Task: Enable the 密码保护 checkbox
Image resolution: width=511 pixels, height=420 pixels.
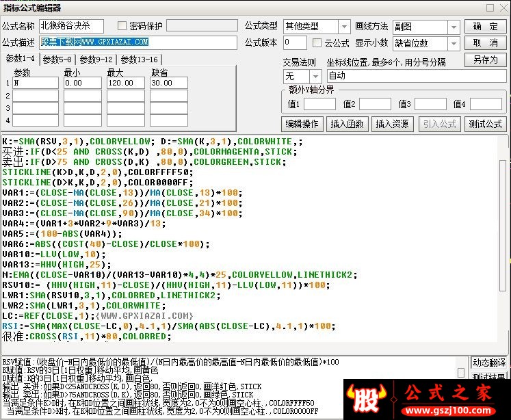Action: pyautogui.click(x=122, y=26)
